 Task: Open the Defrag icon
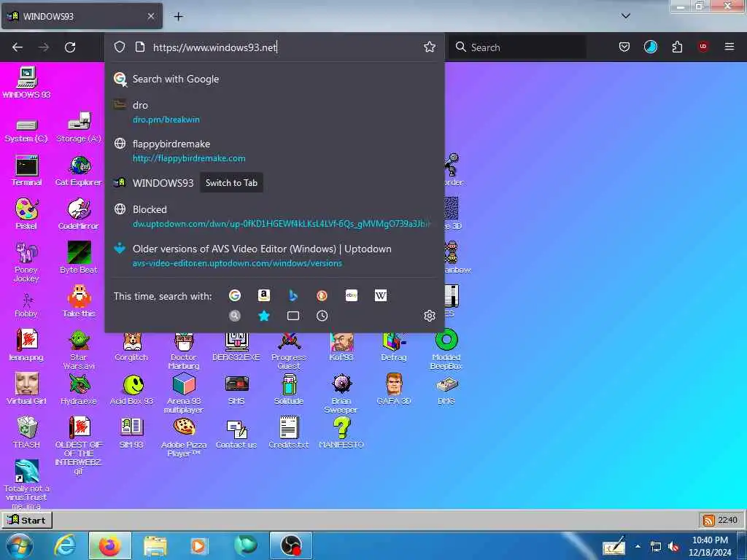click(394, 348)
